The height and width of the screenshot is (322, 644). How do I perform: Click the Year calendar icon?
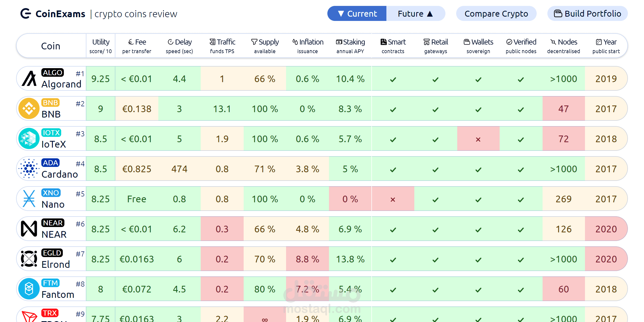tap(599, 42)
